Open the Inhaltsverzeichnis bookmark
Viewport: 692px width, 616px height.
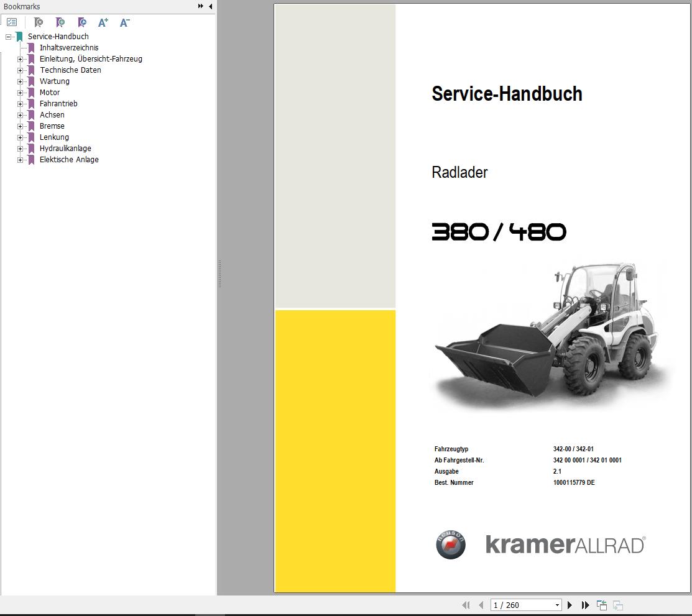coord(69,48)
